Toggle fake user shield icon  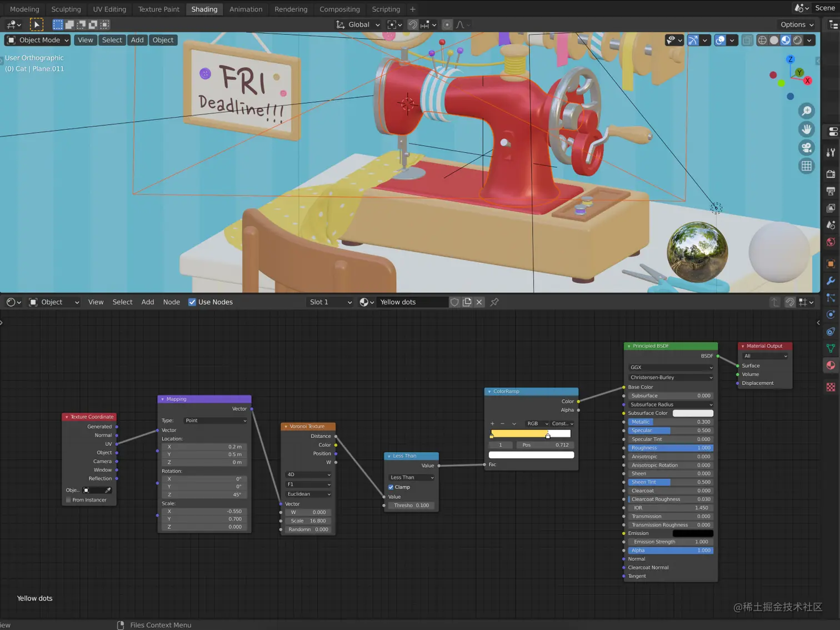coord(454,302)
